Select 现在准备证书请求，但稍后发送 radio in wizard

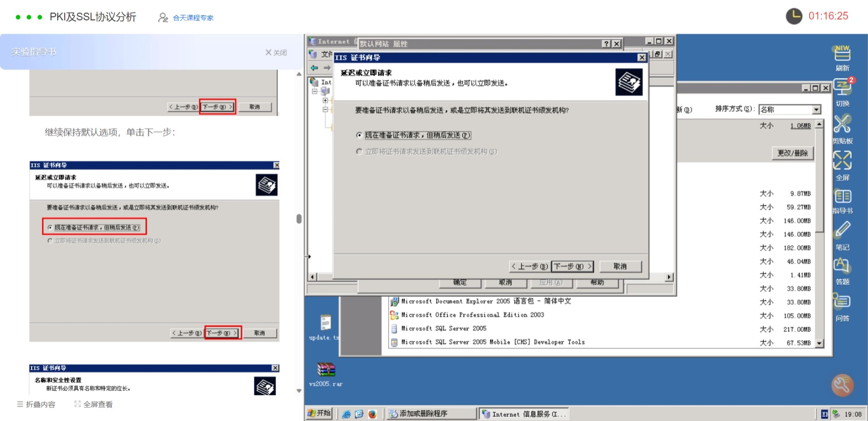pos(359,135)
